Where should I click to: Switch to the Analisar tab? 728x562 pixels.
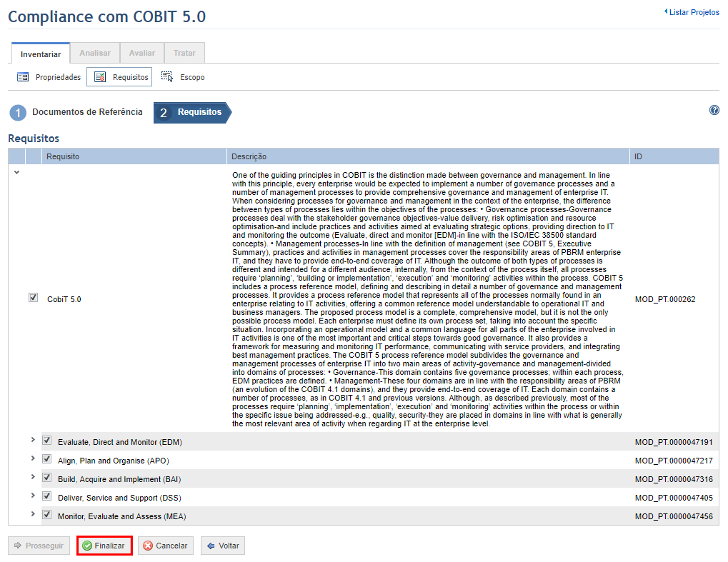click(95, 53)
